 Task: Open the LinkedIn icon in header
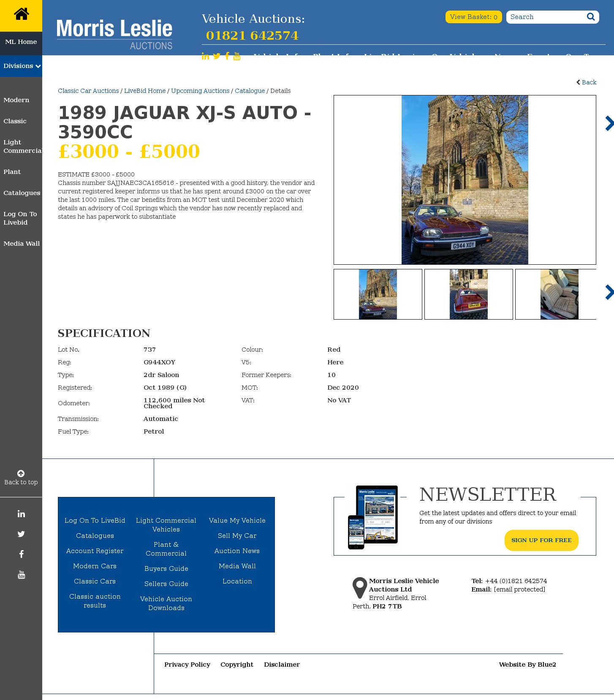[205, 56]
